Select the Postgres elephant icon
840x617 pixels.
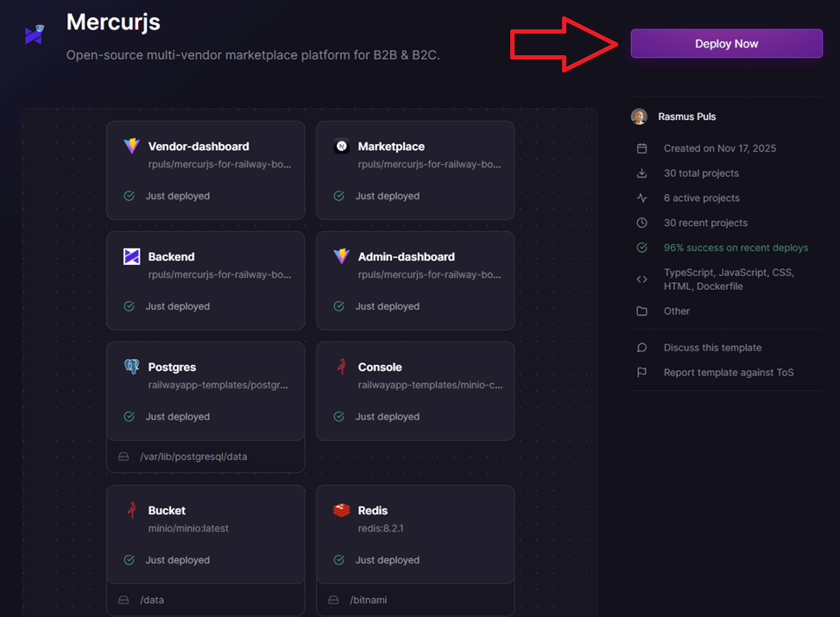tap(131, 366)
